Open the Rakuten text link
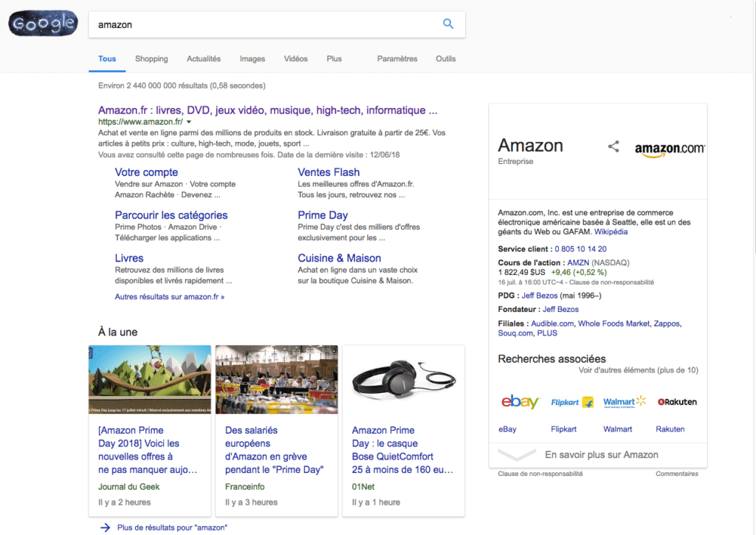This screenshot has width=756, height=535. (670, 429)
